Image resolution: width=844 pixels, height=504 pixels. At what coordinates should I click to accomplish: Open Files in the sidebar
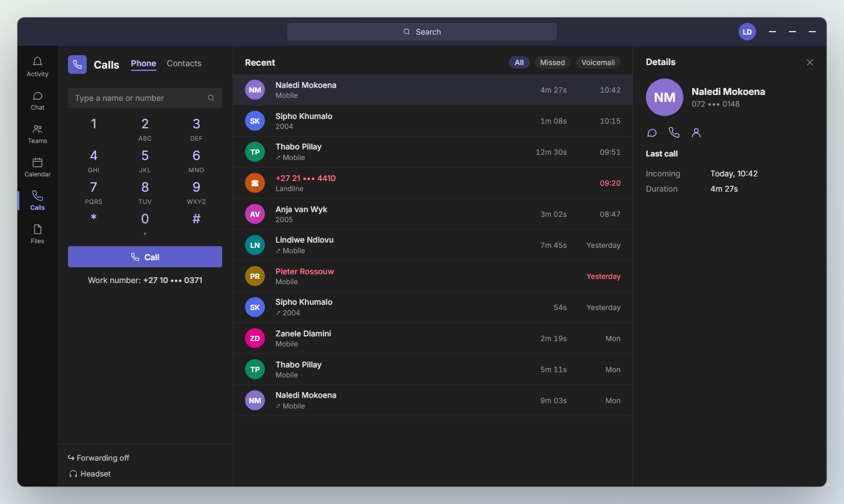(x=38, y=234)
